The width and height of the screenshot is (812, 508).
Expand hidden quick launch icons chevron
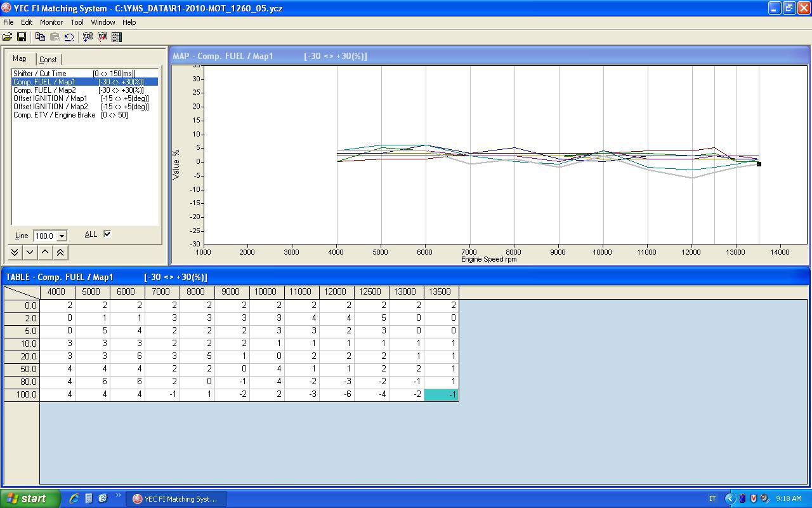pyautogui.click(x=118, y=496)
